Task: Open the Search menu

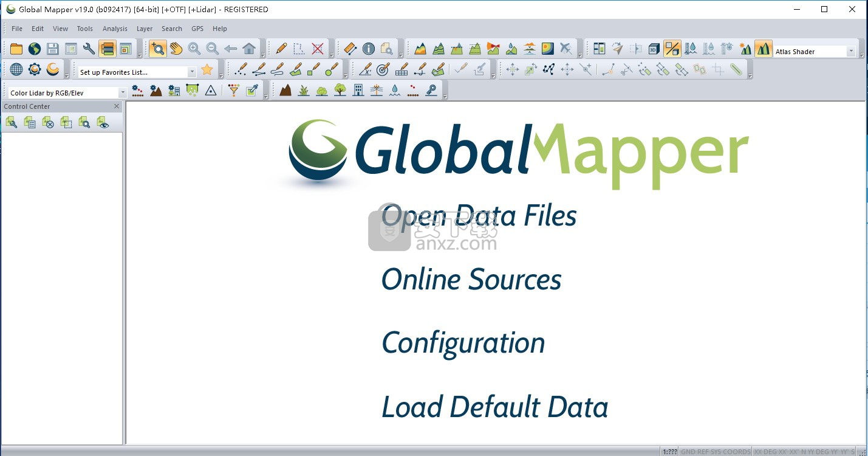Action: tap(172, 29)
